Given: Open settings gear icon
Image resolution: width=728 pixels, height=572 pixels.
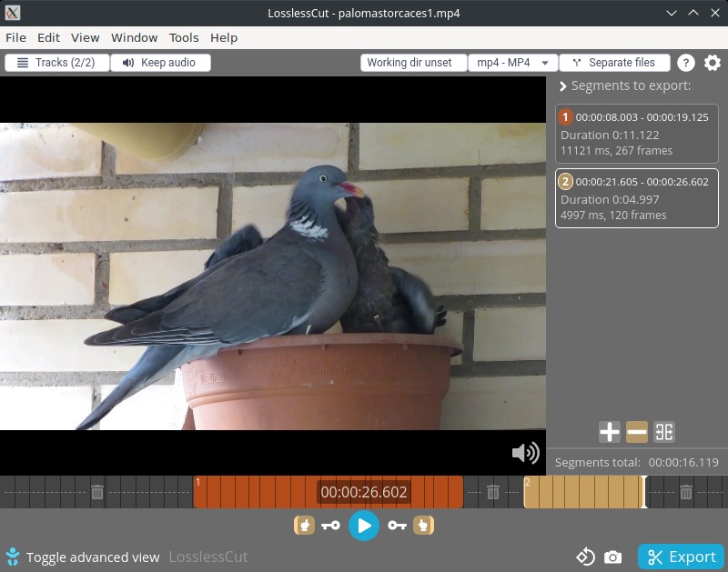Looking at the screenshot, I should point(713,63).
